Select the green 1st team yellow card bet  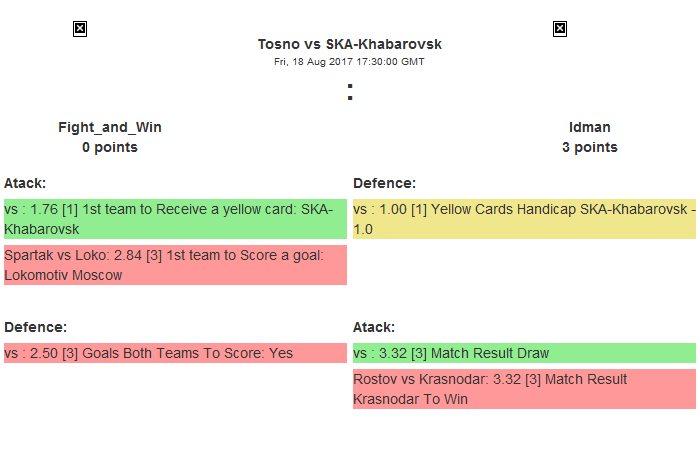(x=175, y=219)
